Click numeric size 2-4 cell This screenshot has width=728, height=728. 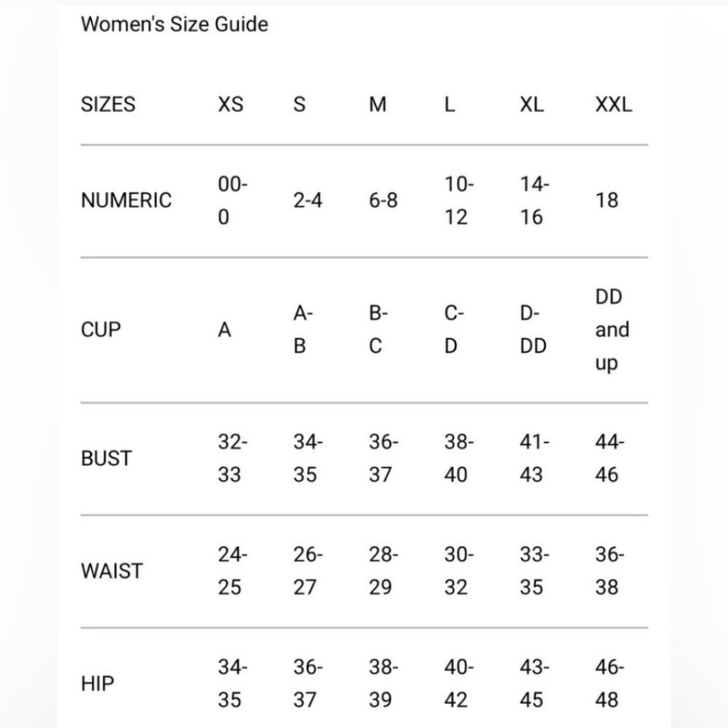click(308, 201)
